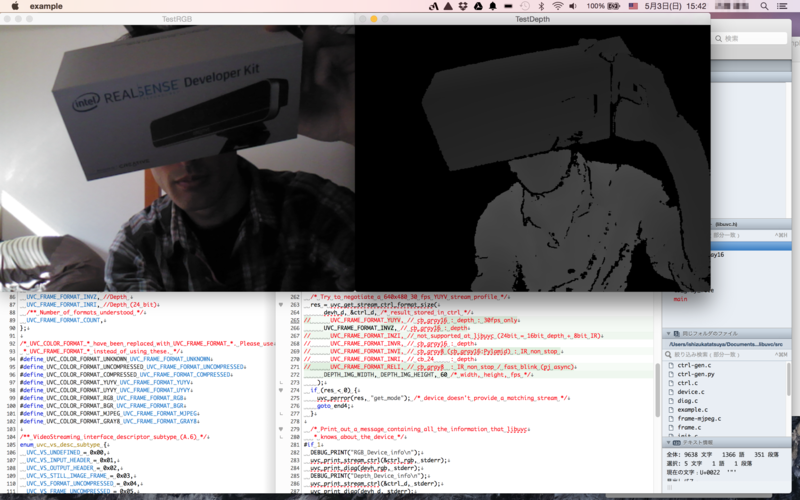Fold the code block at line 263
The image size is (800, 500).
[281, 305]
